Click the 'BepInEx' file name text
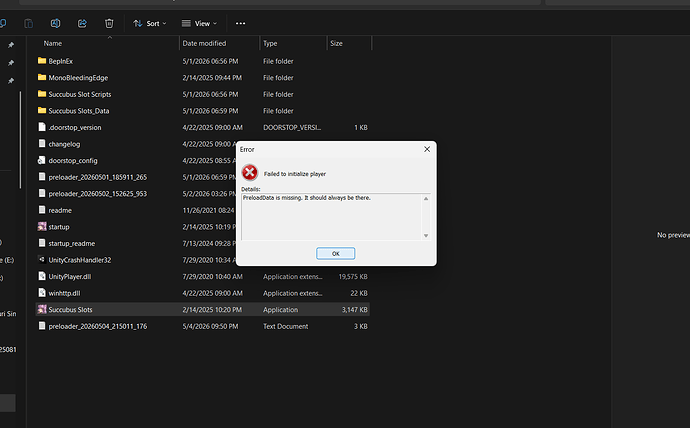Viewport: 690px width, 428px height. pos(61,61)
